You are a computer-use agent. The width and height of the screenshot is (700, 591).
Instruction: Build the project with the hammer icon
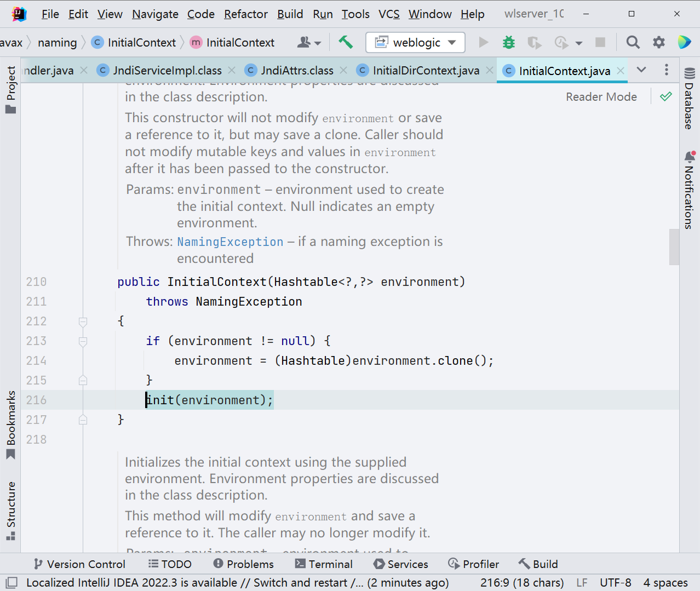pos(346,42)
